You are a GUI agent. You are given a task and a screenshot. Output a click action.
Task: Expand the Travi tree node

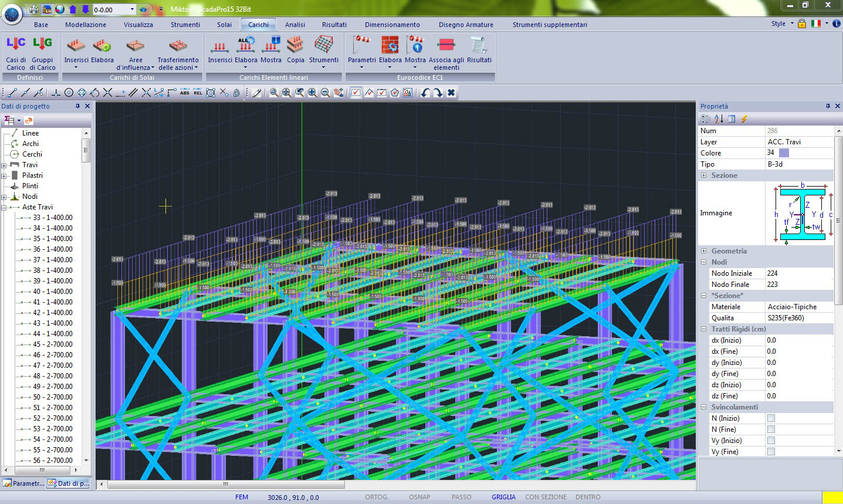pyautogui.click(x=4, y=165)
